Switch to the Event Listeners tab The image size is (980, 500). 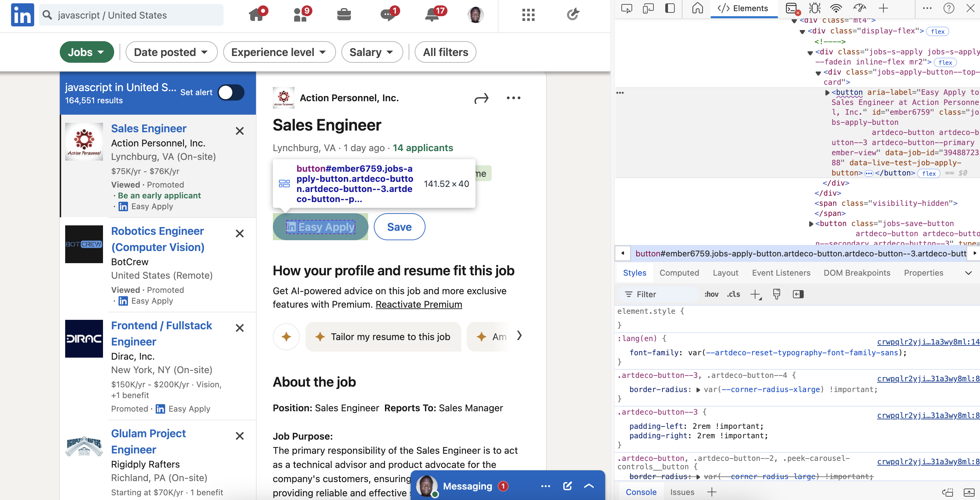(x=781, y=273)
